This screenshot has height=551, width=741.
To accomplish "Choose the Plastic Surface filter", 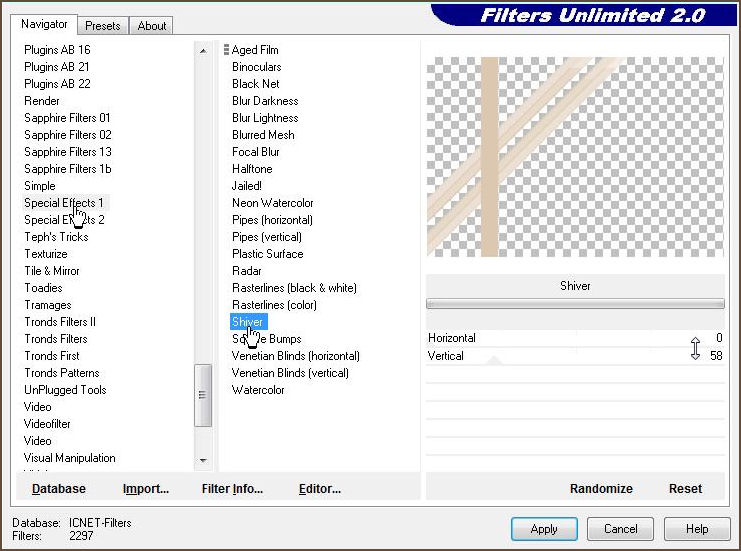I will (x=267, y=254).
